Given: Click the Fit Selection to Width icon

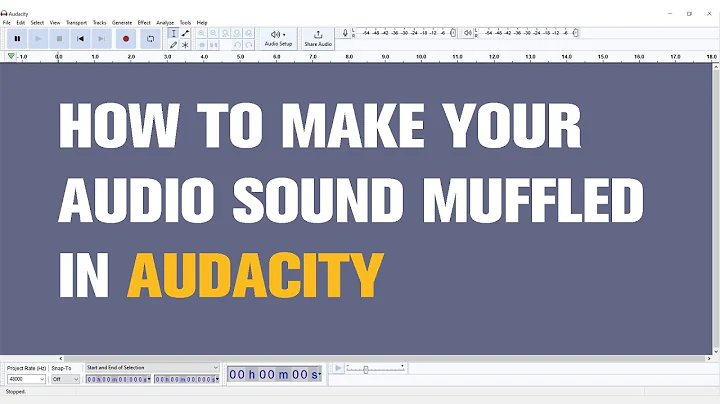Looking at the screenshot, I should (225, 33).
